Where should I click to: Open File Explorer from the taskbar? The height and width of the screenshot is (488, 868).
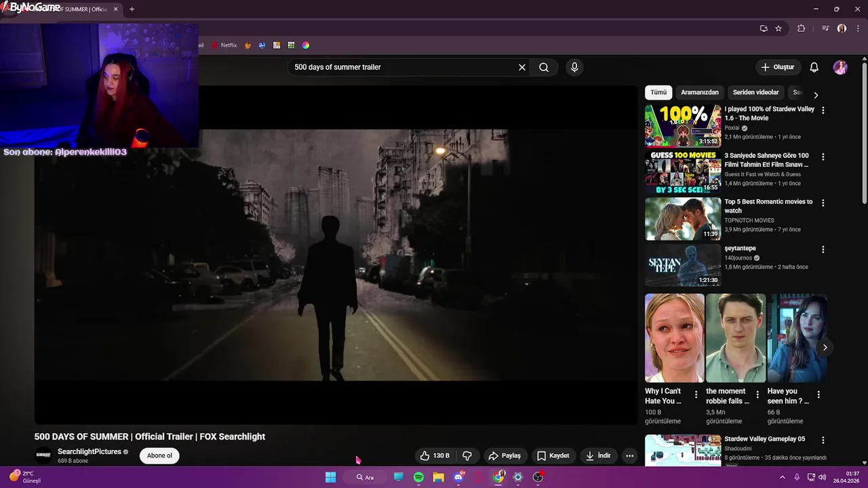pyautogui.click(x=439, y=477)
